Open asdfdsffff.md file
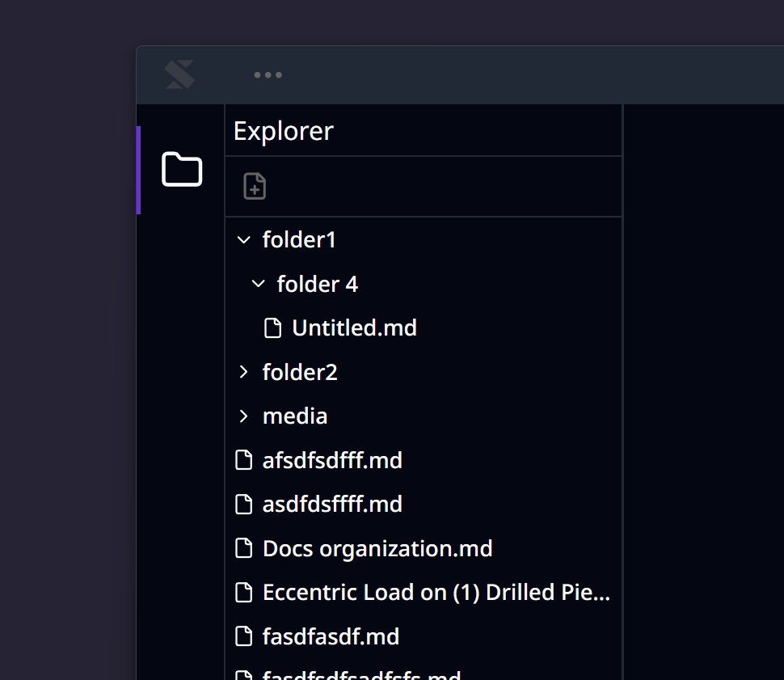This screenshot has width=784, height=680. pyautogui.click(x=332, y=504)
